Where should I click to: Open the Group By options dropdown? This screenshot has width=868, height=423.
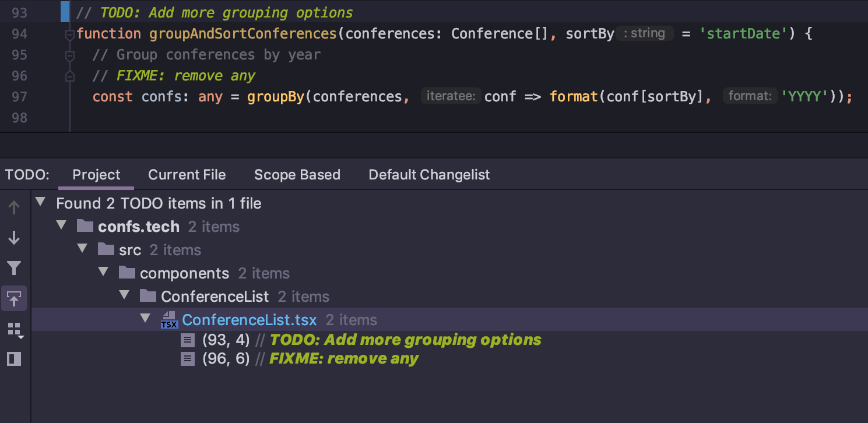[x=15, y=330]
